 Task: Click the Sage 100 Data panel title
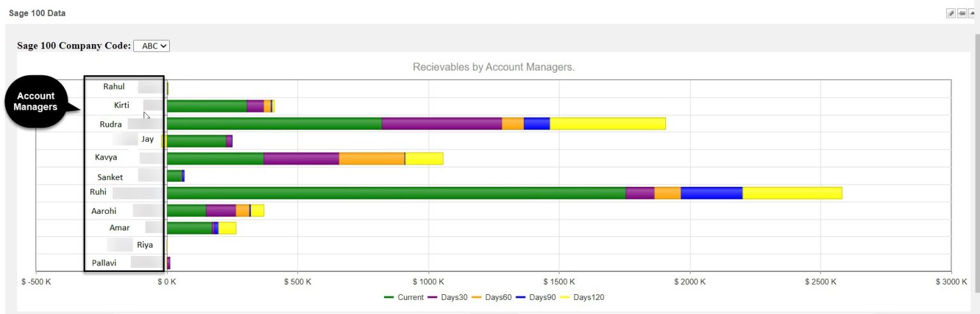(37, 13)
